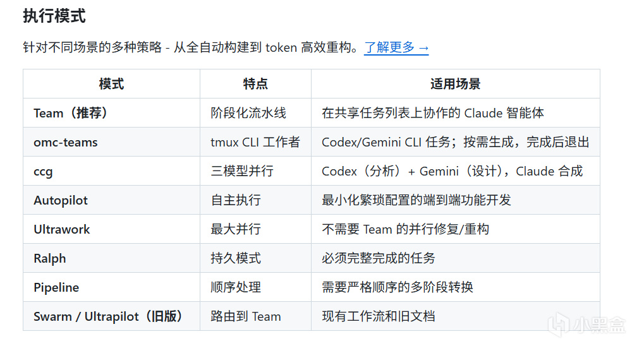Click the 适用场景 column header
This screenshot has height=346, width=644.
[456, 84]
